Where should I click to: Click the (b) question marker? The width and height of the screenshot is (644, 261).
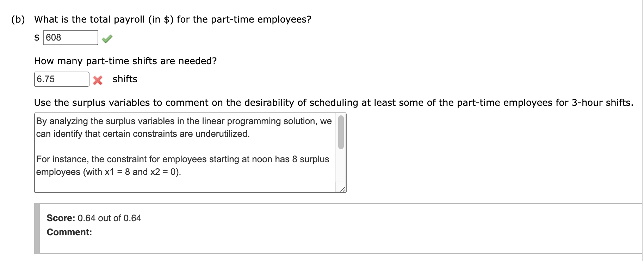17,19
